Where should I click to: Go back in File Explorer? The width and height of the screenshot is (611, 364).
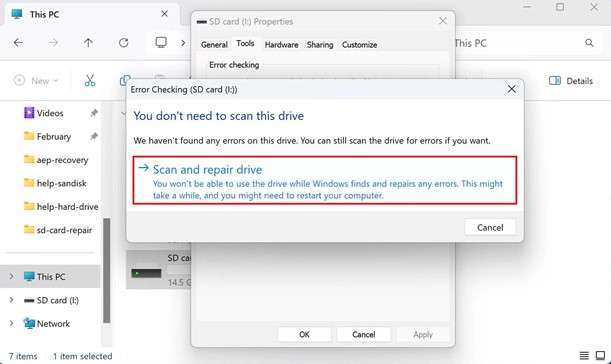[x=18, y=42]
